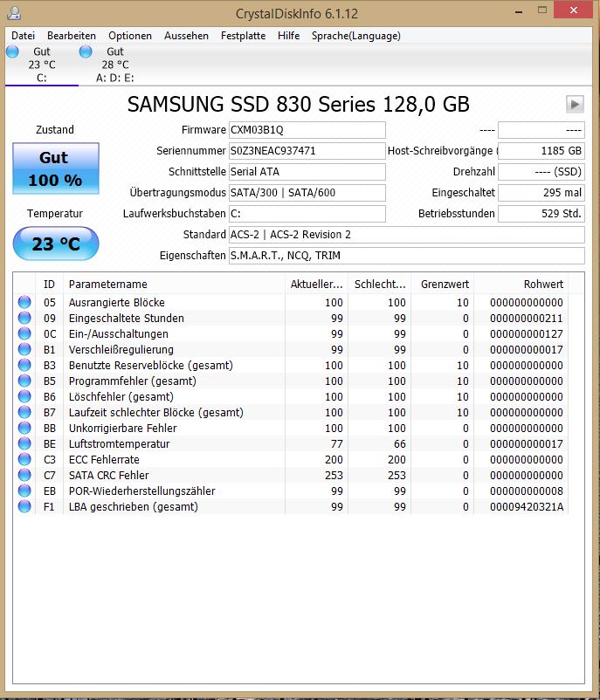
Task: Click the CrystalDiskInfo title bar app icon
Action: pos(14,13)
